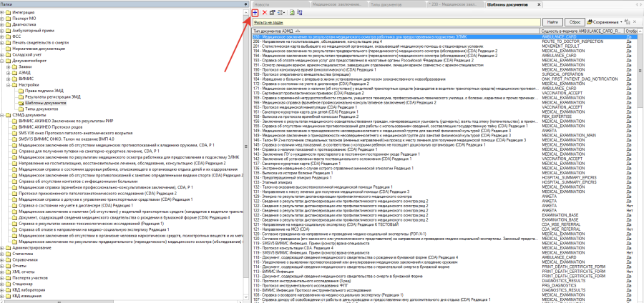Click folder icon of the Справочники item
Image resolution: width=644 pixels, height=303 pixels.
[9, 260]
